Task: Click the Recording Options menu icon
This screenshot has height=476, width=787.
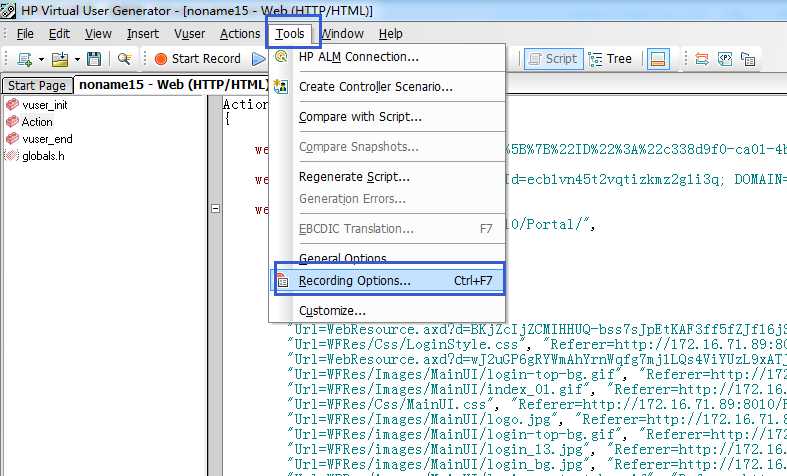Action: [x=282, y=280]
